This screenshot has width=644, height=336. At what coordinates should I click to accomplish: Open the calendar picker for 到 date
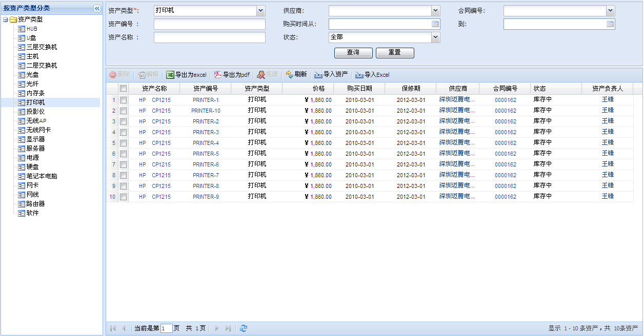pos(610,24)
